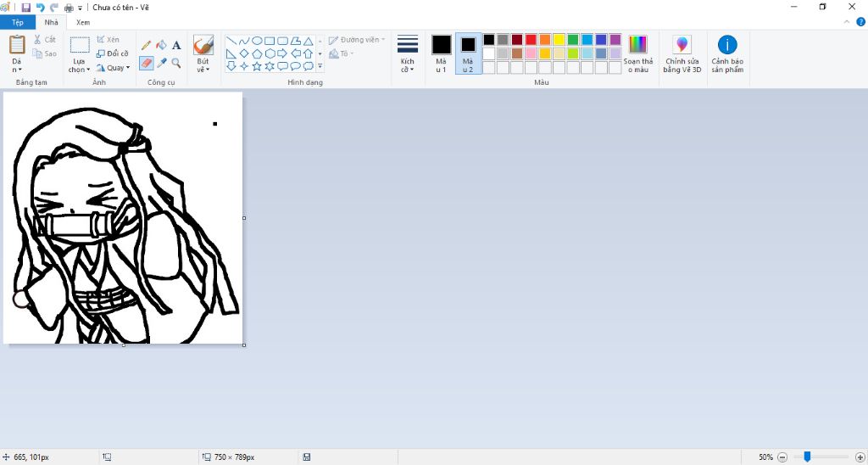The height and width of the screenshot is (465, 868).
Task: Select the Fill with color bucket tool
Action: [161, 45]
